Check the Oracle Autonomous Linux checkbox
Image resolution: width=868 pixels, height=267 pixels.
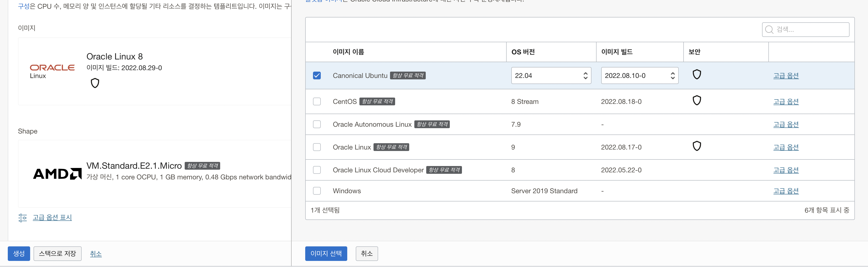(x=317, y=124)
